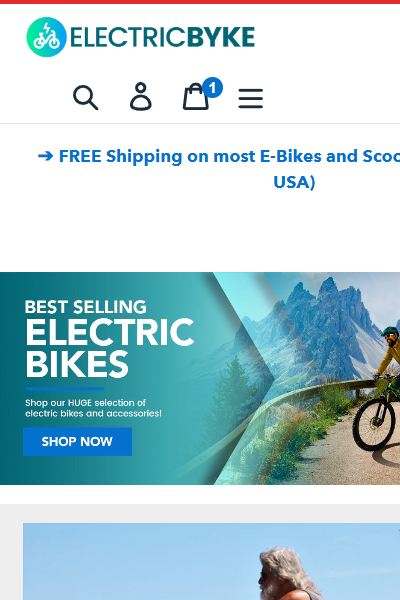View the shopping bag cart
Viewport: 400px width, 600px height.
196,97
